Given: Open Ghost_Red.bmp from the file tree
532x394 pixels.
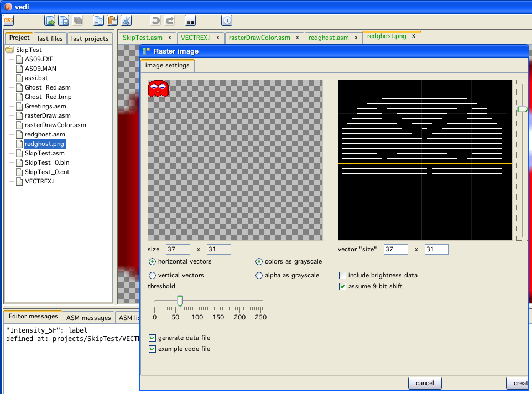Looking at the screenshot, I should pos(48,97).
